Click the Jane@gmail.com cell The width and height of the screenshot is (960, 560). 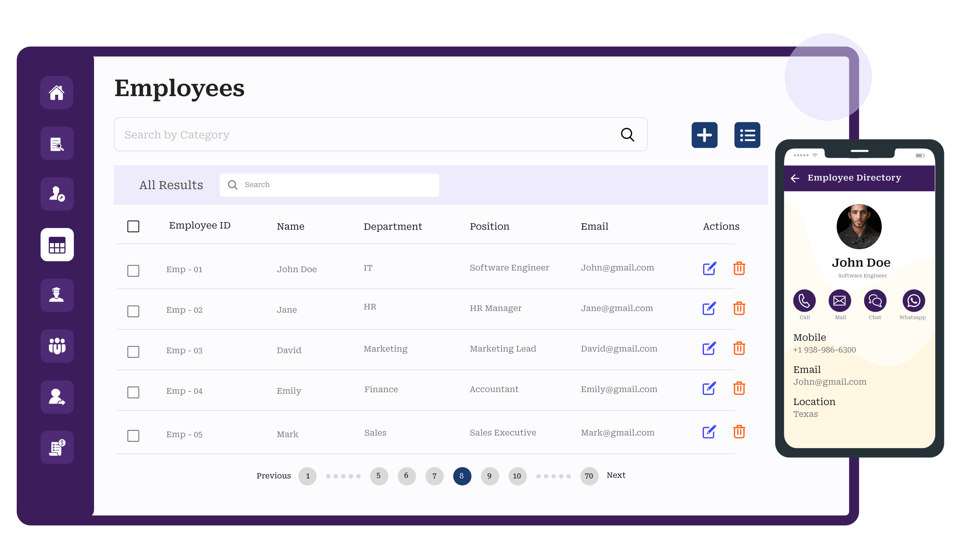point(617,308)
